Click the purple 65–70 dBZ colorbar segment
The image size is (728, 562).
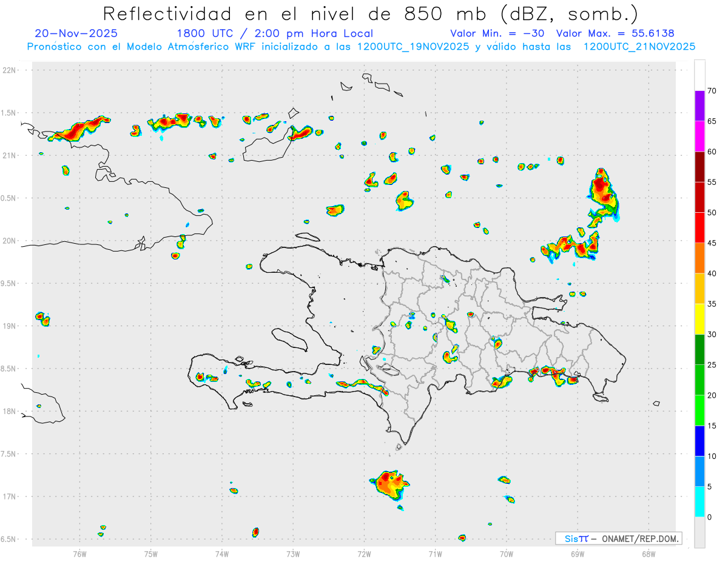pos(700,105)
